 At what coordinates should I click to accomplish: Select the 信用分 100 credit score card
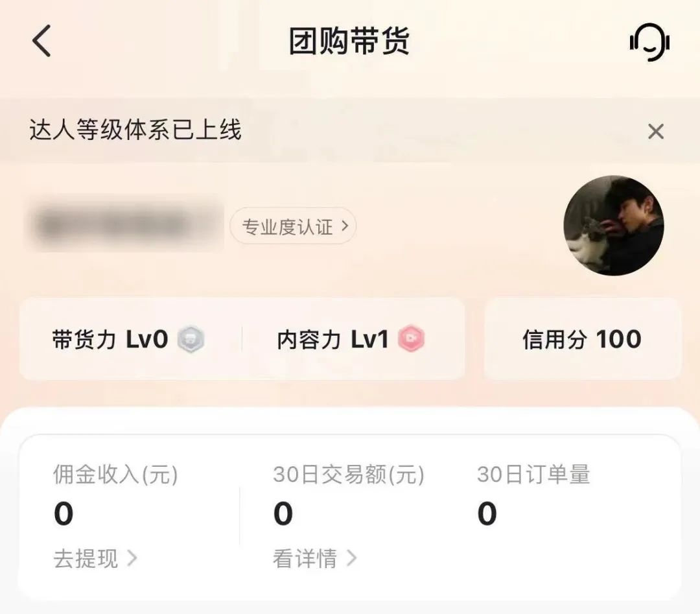click(x=581, y=339)
